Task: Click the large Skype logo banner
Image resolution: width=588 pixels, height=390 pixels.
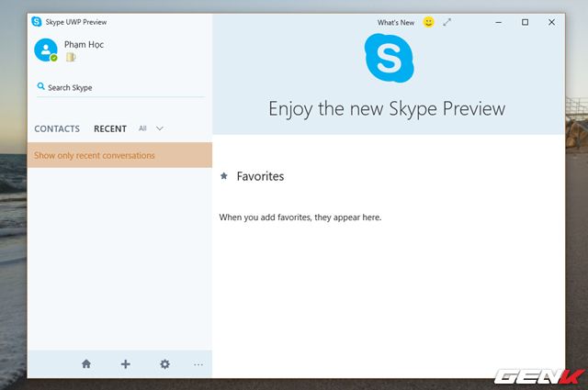Action: pos(390,58)
